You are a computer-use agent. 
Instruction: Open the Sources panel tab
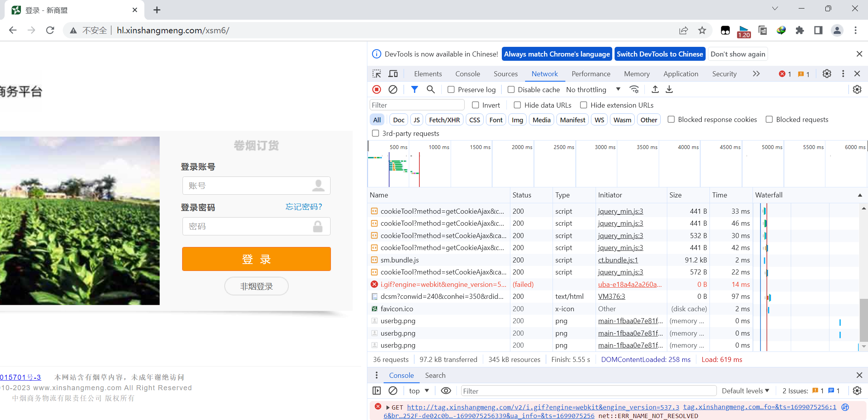pyautogui.click(x=505, y=74)
